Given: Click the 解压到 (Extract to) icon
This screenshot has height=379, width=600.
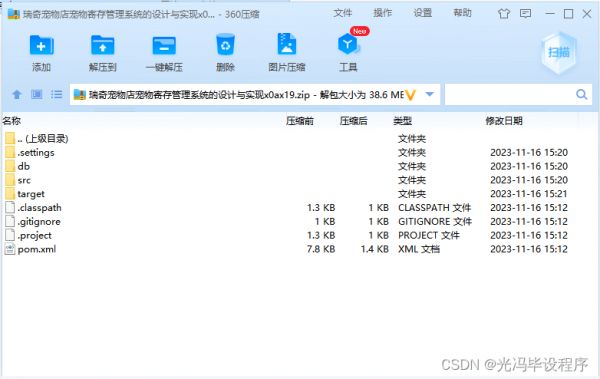Looking at the screenshot, I should click(103, 45).
